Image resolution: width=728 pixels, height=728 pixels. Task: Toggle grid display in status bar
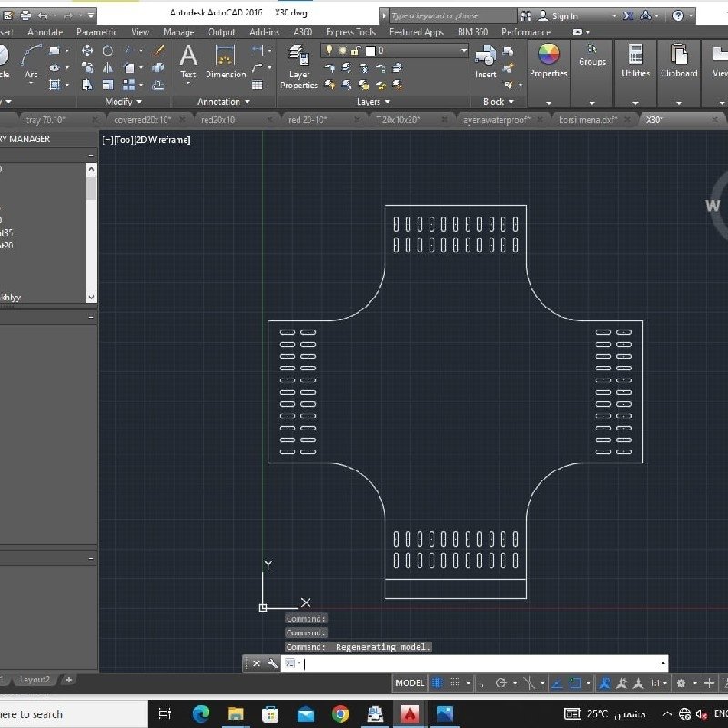(x=439, y=682)
